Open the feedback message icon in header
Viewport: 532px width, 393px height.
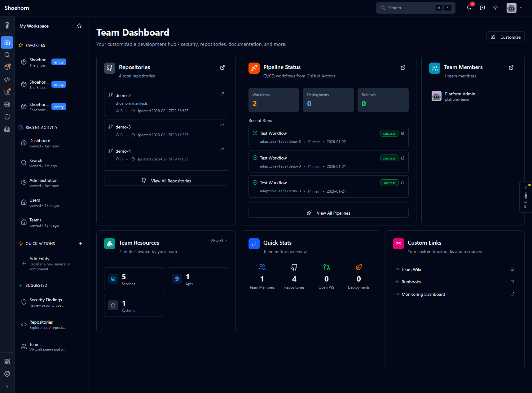(482, 8)
